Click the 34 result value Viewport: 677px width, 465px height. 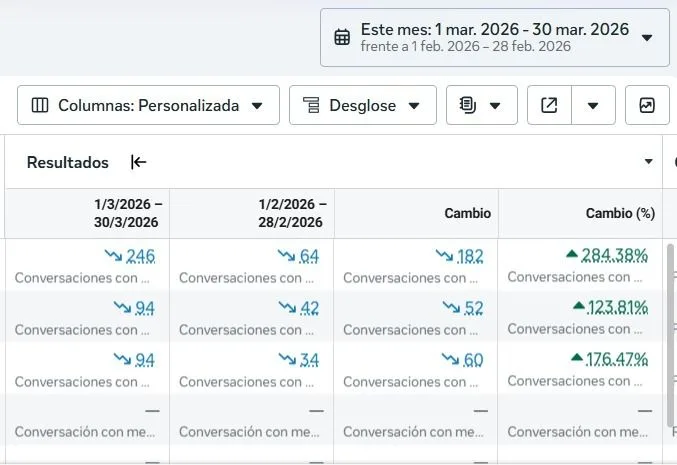(x=310, y=360)
